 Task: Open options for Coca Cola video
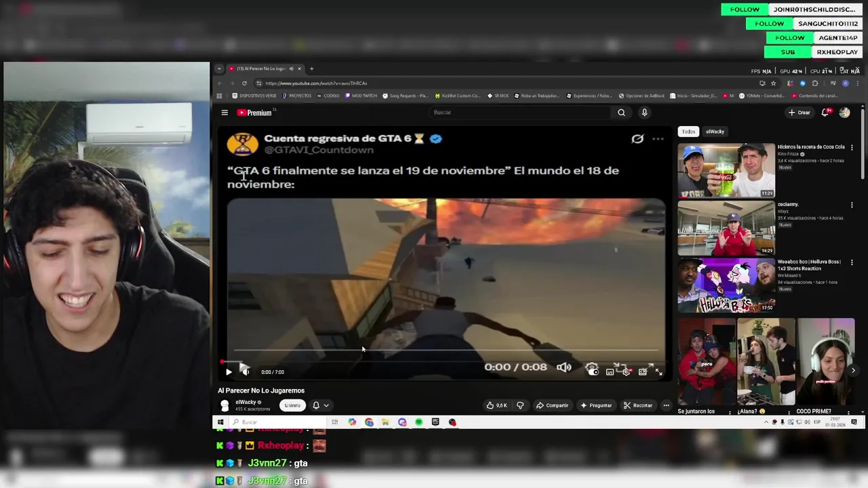(x=852, y=147)
